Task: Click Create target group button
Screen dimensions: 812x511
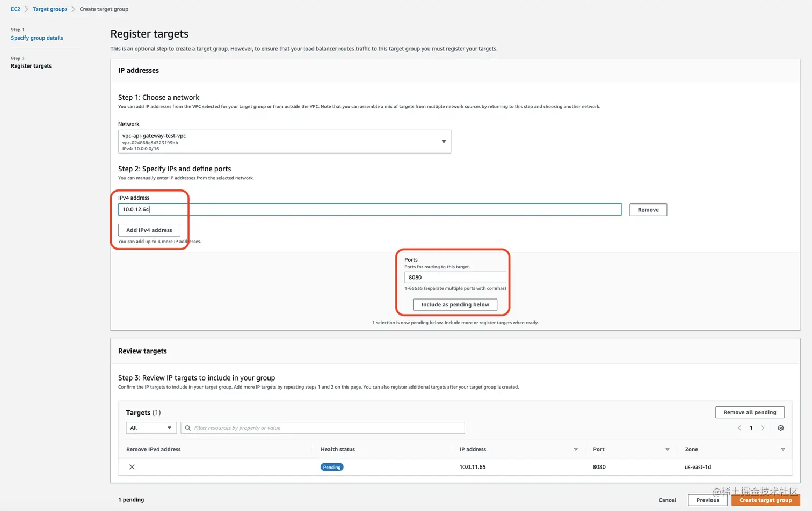Action: 765,500
